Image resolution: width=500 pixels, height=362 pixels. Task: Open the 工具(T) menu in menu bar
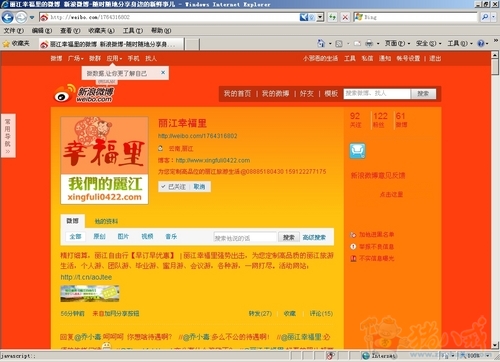pos(133,31)
